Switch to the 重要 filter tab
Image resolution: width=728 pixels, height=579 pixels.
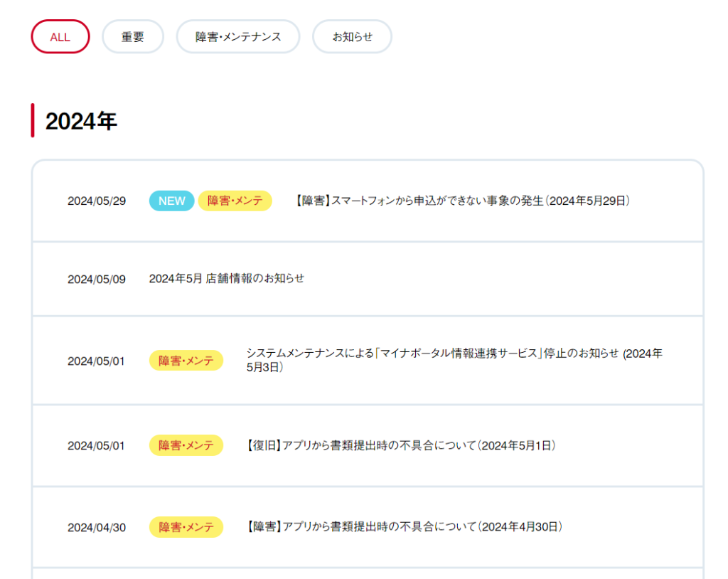133,37
